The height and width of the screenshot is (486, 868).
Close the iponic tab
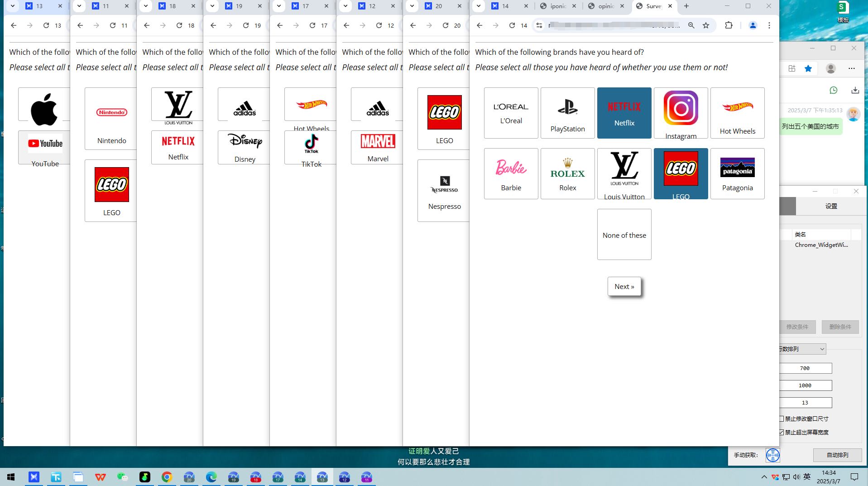[574, 6]
